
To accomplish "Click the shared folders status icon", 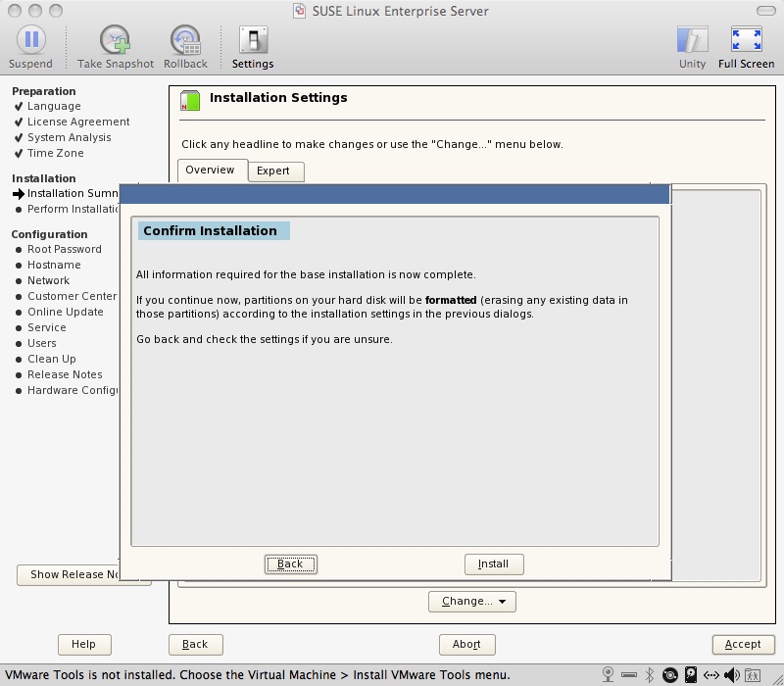I will (753, 675).
